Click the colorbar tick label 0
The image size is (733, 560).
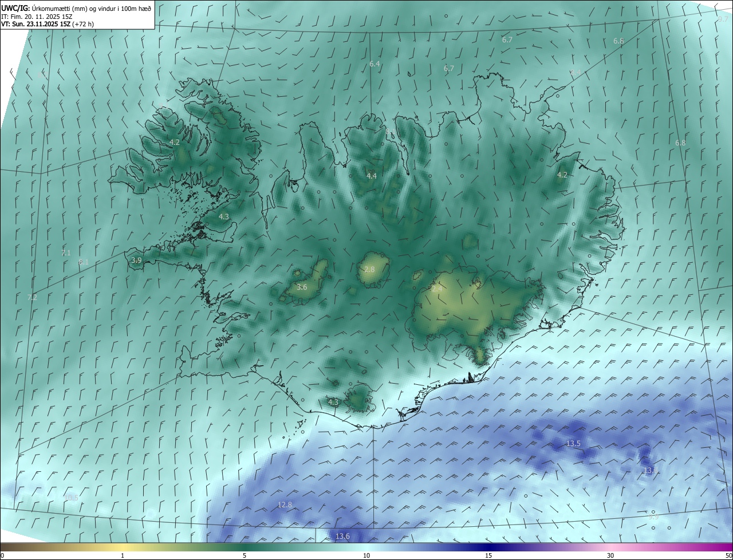(x=2, y=555)
